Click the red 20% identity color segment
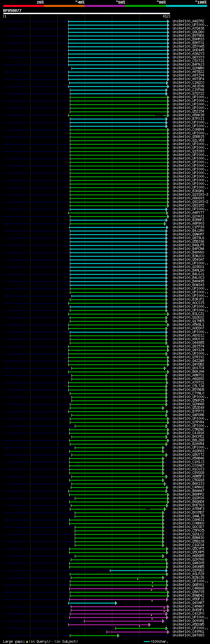Screen dimensions: 210x644 [x=23, y=6]
